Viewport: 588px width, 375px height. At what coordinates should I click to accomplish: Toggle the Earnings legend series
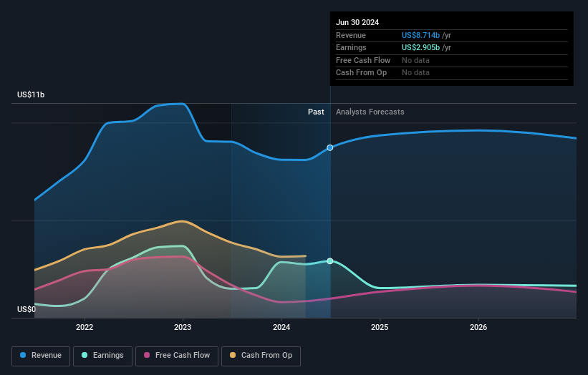(102, 356)
